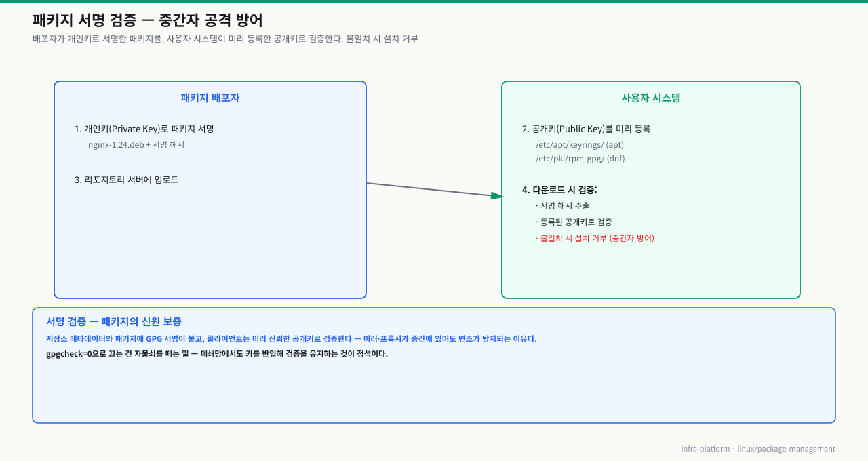The height and width of the screenshot is (461, 868).
Task: Click the subtitle starting with 배포자가 개인키로 서명한
Action: (225, 39)
